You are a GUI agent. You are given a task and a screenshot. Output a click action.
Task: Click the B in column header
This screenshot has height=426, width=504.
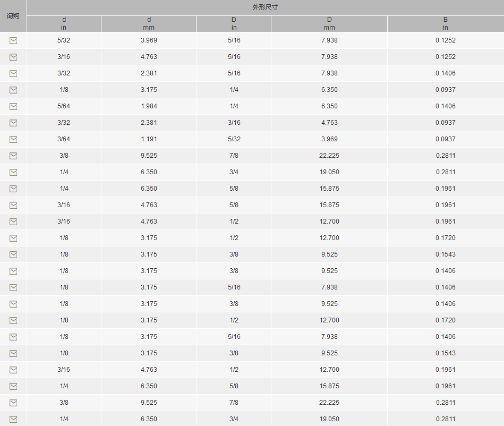point(446,23)
